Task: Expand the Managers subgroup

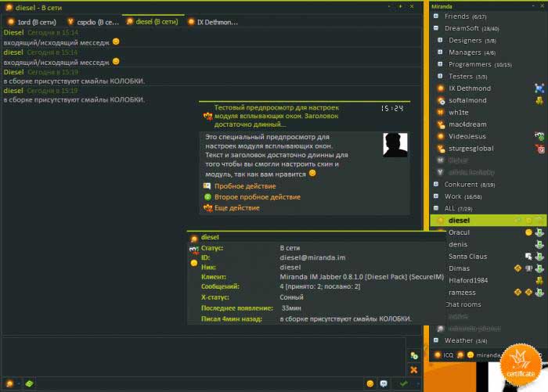Action: coord(440,52)
